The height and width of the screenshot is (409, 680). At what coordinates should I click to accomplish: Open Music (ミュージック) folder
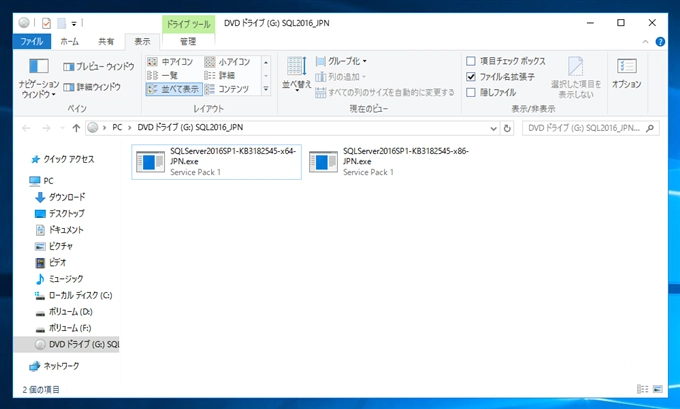(59, 279)
